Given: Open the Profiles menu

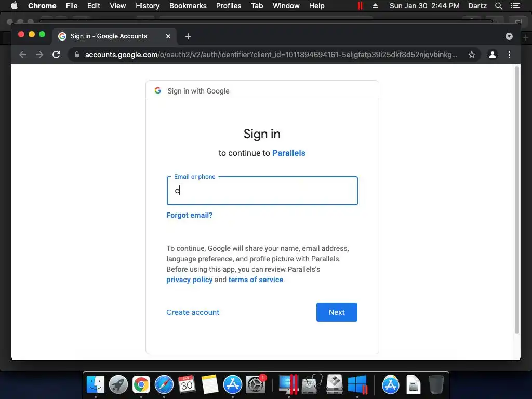Looking at the screenshot, I should click(x=229, y=6).
